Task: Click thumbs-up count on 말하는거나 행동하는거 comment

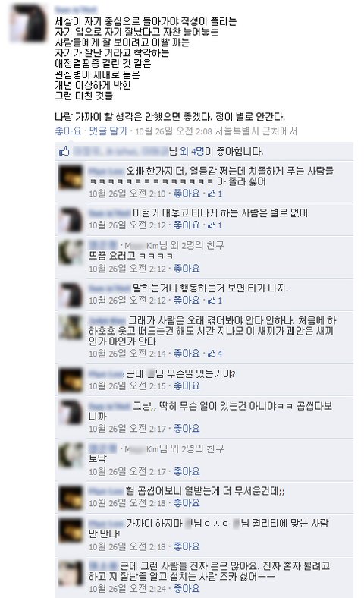Action: (x=215, y=301)
